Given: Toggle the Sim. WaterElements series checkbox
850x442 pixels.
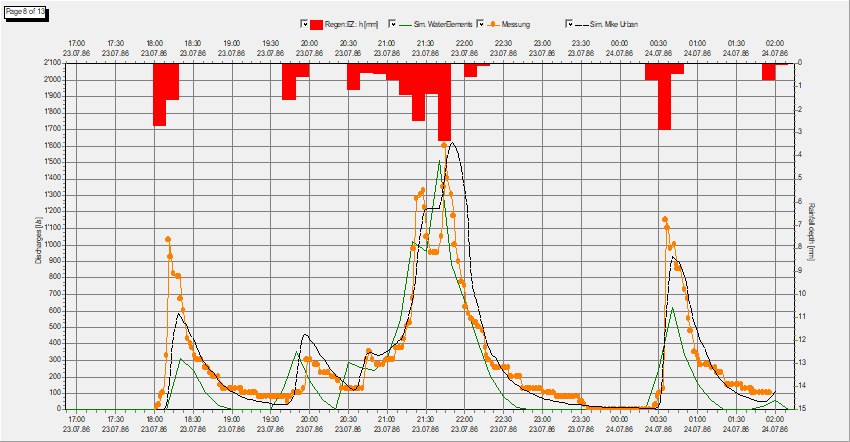Looking at the screenshot, I should click(393, 22).
